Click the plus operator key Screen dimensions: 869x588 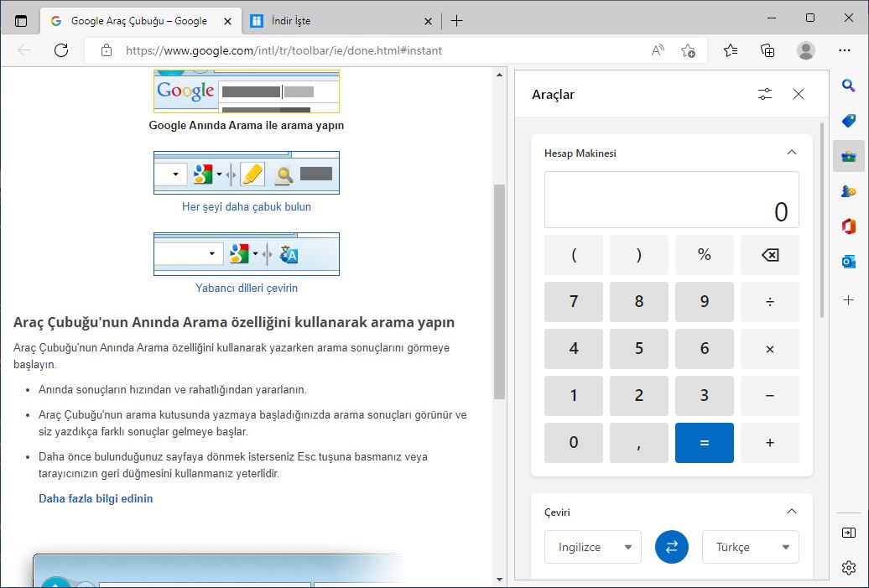click(x=770, y=443)
